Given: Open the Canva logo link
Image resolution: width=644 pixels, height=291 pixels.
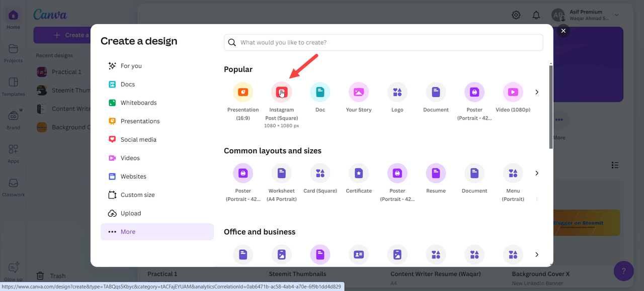Looking at the screenshot, I should (50, 15).
